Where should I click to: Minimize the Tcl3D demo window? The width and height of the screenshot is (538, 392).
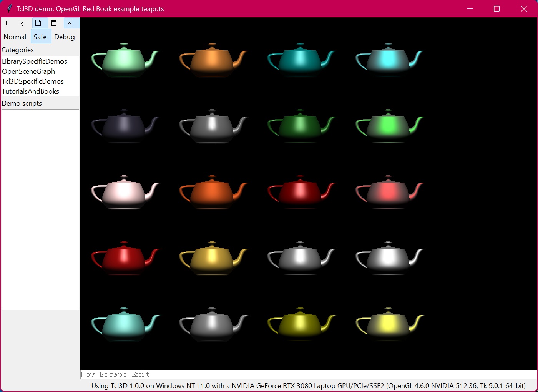(470, 8)
